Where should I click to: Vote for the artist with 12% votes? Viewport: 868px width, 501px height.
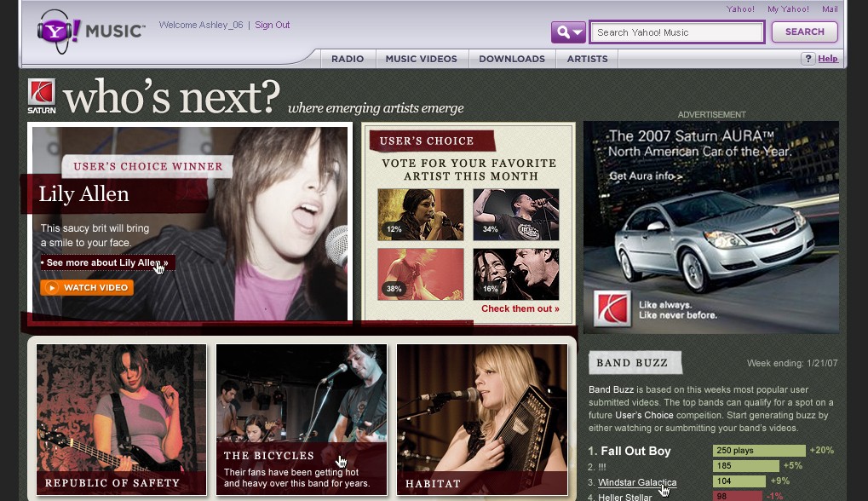421,214
